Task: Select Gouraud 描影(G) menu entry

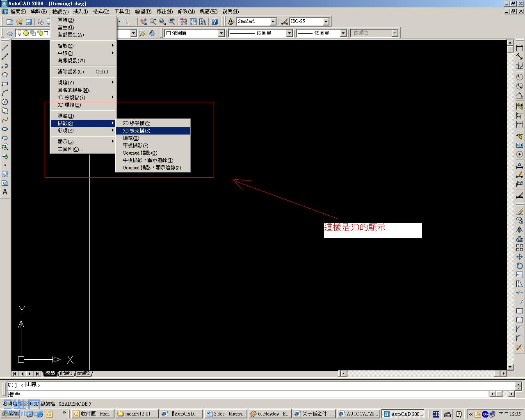Action: (x=153, y=153)
